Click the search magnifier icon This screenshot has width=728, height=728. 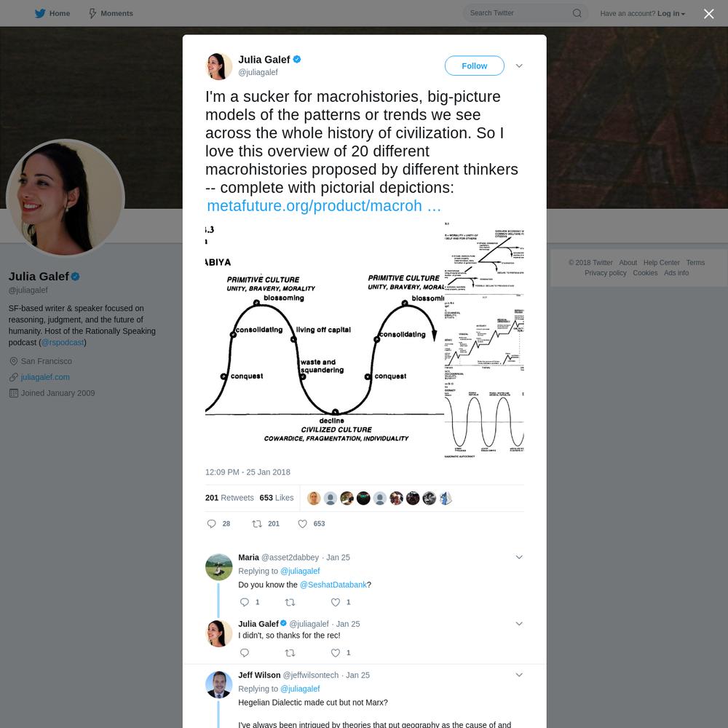point(577,13)
